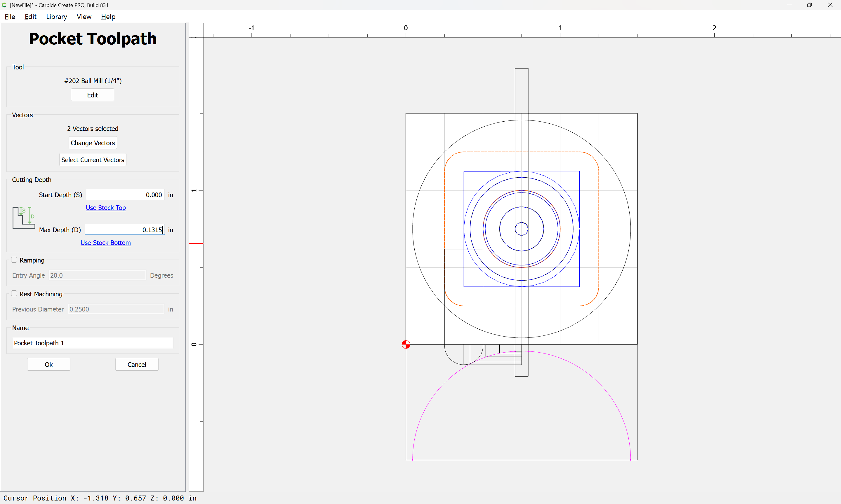Confirm the toolpath with Ok button

tap(48, 364)
